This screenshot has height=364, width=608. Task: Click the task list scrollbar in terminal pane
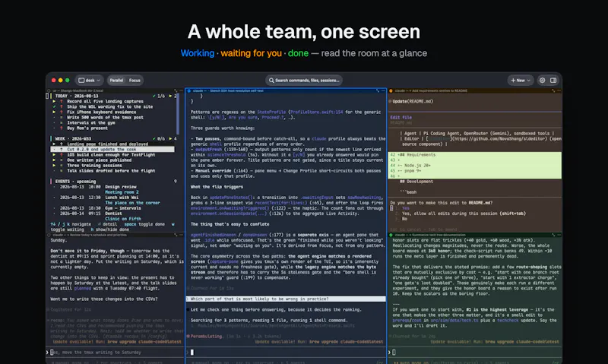(x=178, y=113)
